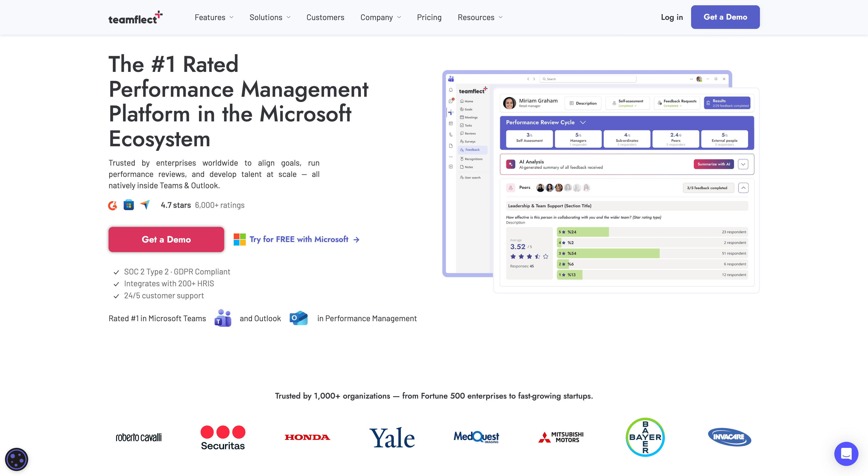The height and width of the screenshot is (476, 868).
Task: Open the Microsoft AppSource store icon
Action: [x=129, y=205]
